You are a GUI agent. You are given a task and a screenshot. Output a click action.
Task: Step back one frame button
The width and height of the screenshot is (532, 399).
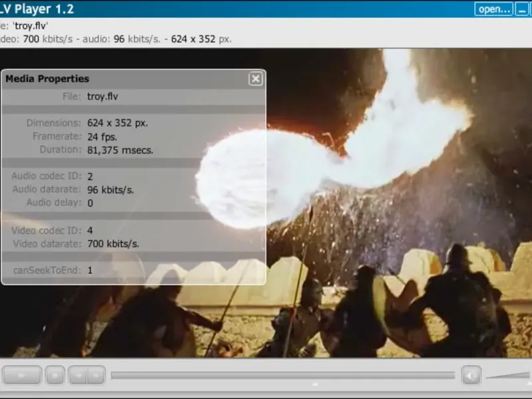(x=78, y=375)
